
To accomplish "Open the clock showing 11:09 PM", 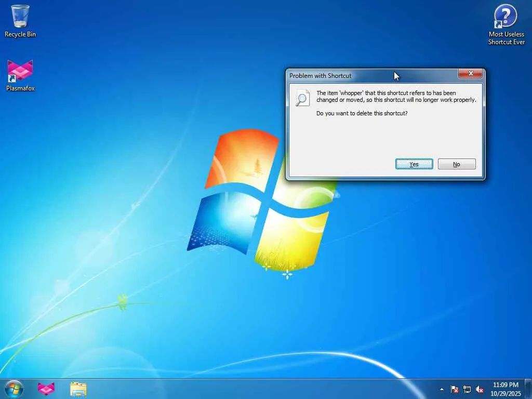I will click(506, 389).
